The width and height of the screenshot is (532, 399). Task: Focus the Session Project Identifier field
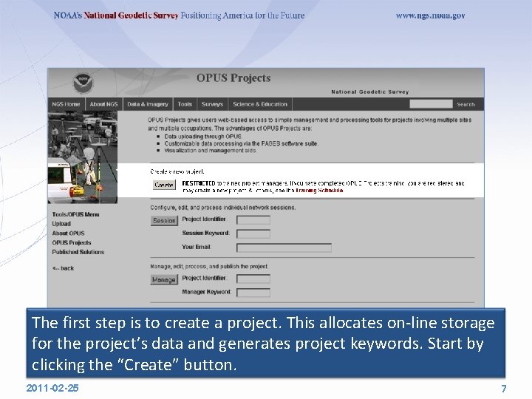(253, 220)
